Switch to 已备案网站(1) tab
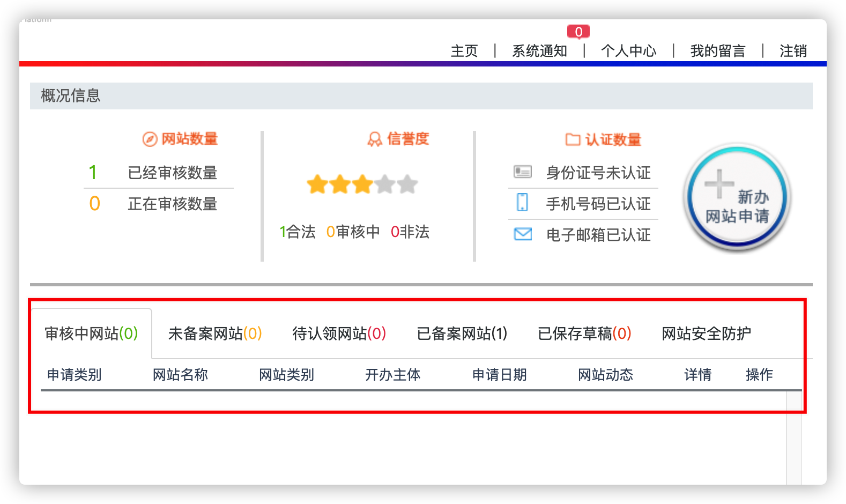Viewport: 846px width, 504px height. click(462, 333)
